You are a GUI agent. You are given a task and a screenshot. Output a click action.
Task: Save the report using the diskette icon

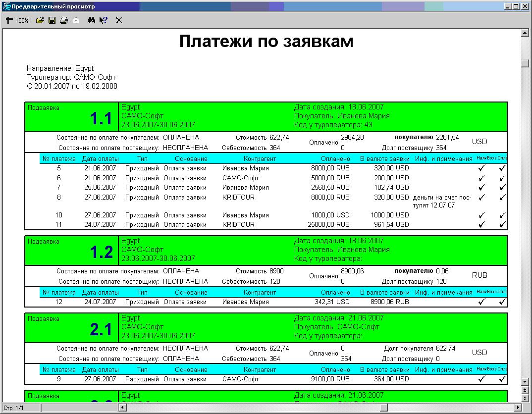(x=51, y=20)
